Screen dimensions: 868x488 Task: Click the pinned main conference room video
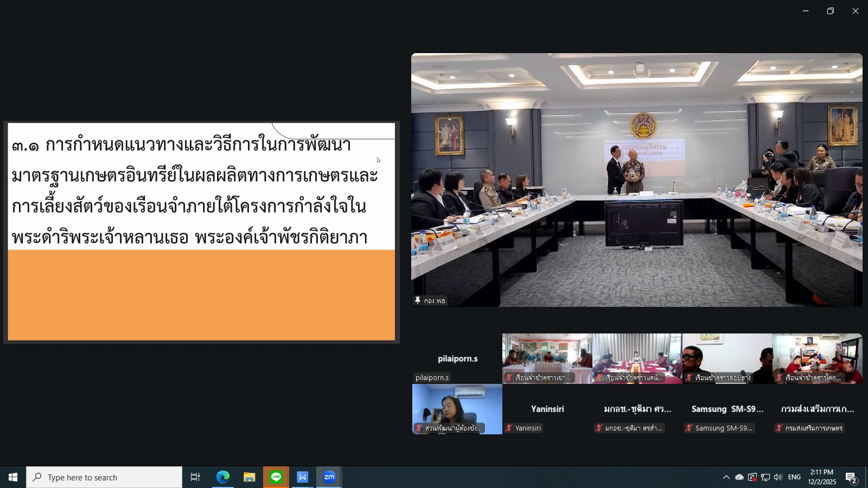636,180
